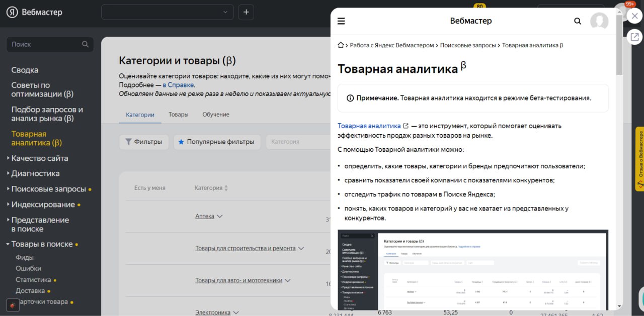
Task: Click the search magnifier in help panel
Action: coord(578,21)
